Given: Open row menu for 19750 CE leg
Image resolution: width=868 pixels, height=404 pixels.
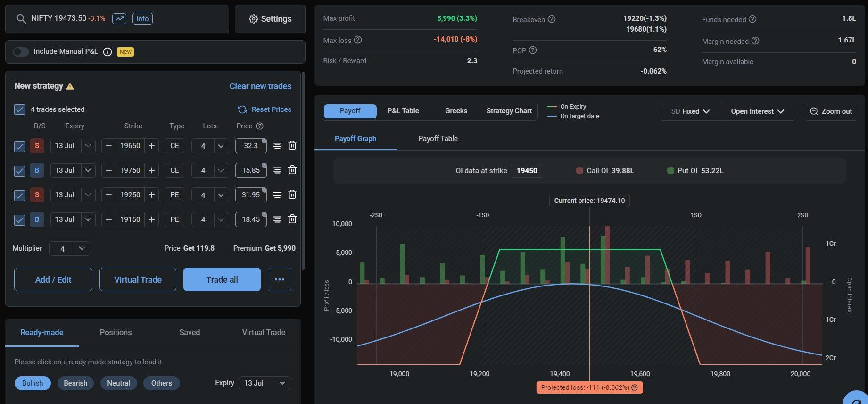Looking at the screenshot, I should pos(277,170).
